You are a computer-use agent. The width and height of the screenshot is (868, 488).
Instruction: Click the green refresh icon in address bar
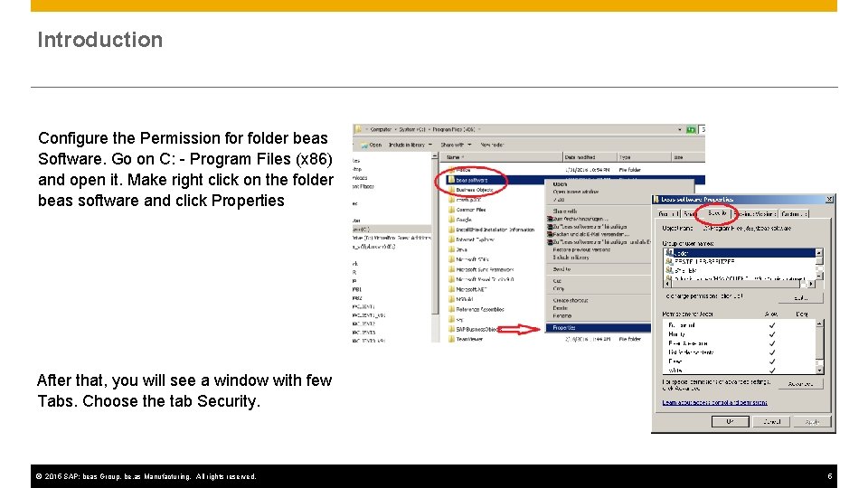[691, 129]
